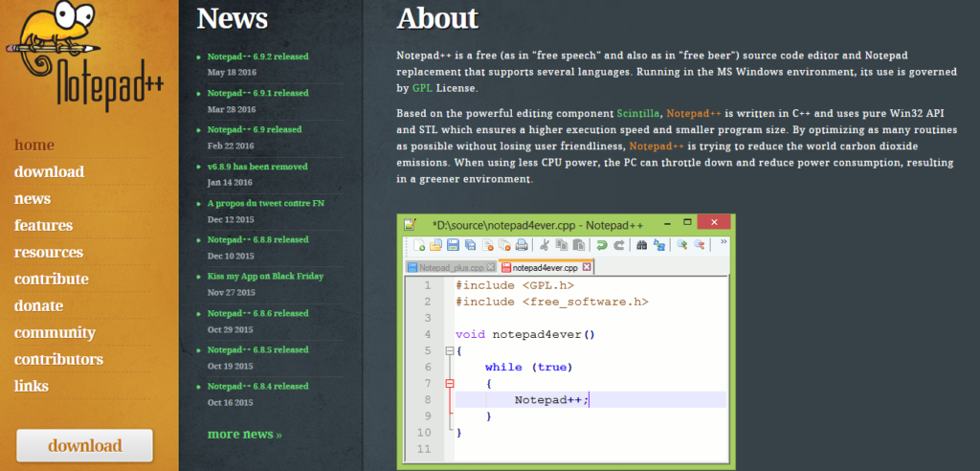Viewport: 980px width, 471px height.
Task: Click the Print toolbar icon
Action: pyautogui.click(x=522, y=244)
